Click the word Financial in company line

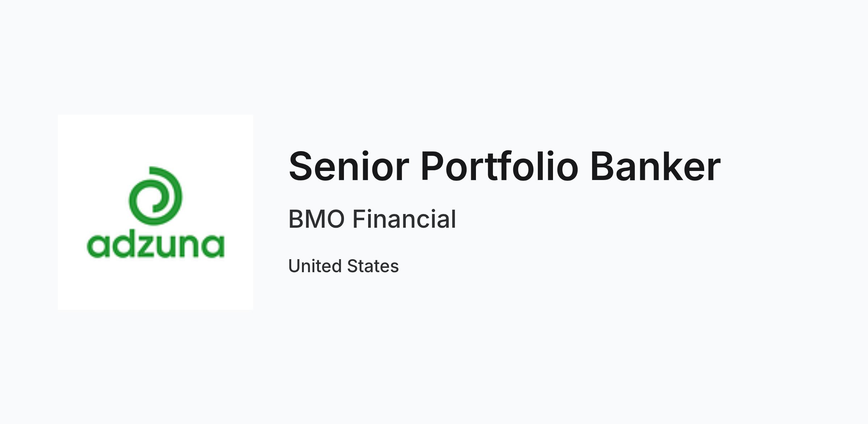pyautogui.click(x=404, y=219)
